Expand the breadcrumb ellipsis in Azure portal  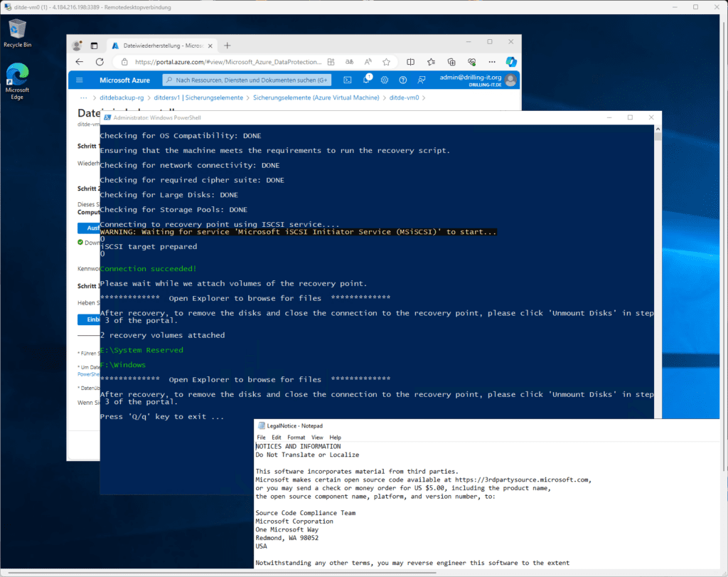[x=84, y=97]
